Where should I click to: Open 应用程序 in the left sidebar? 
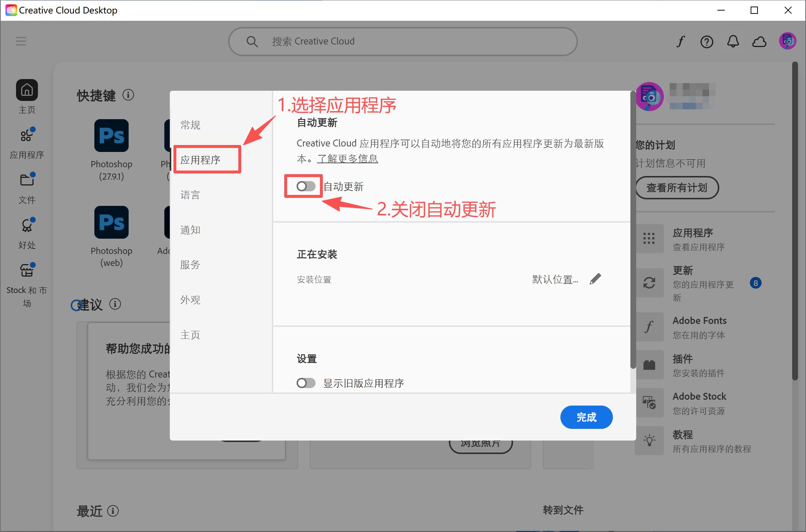[x=27, y=143]
